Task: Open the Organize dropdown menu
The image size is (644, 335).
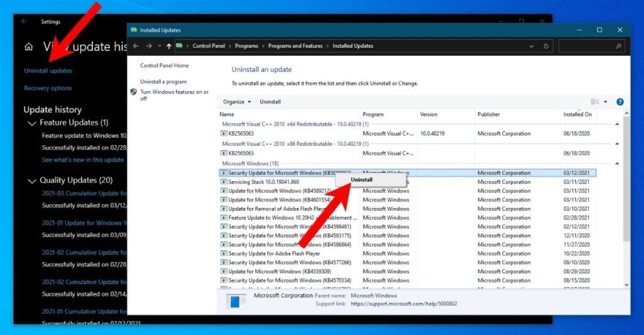Action: tap(237, 102)
